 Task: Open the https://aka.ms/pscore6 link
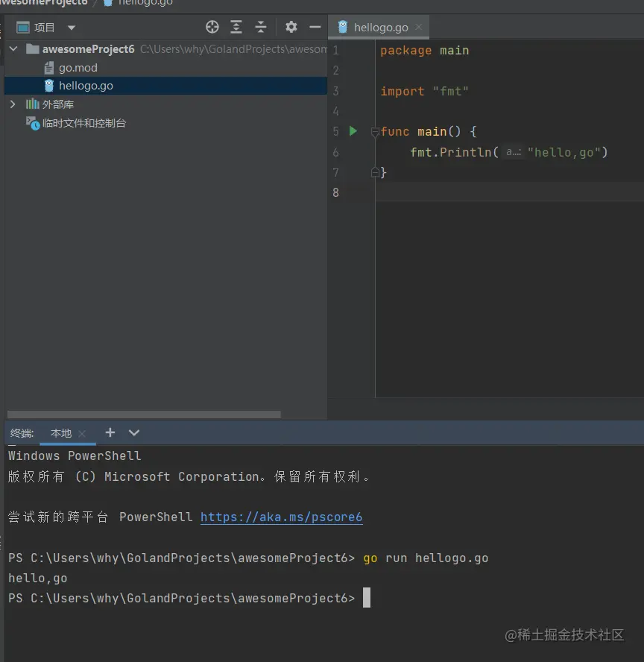(282, 517)
